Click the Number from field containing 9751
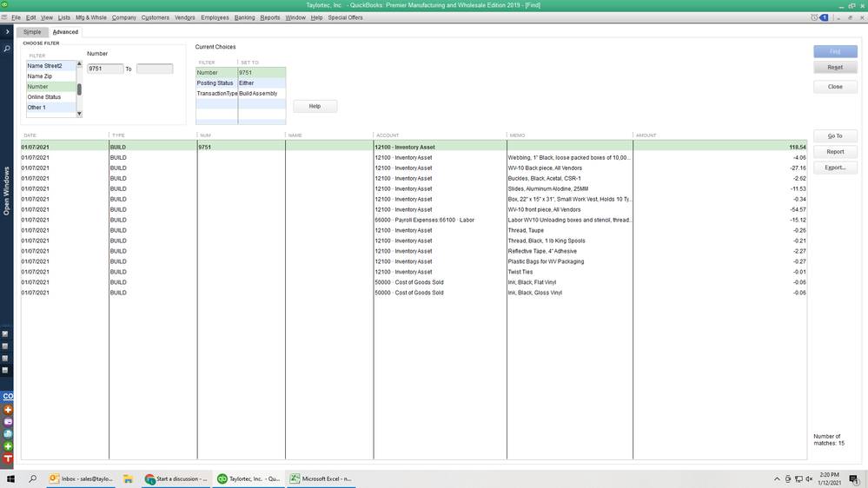Viewport: 868px width, 488px height. pyautogui.click(x=105, y=69)
